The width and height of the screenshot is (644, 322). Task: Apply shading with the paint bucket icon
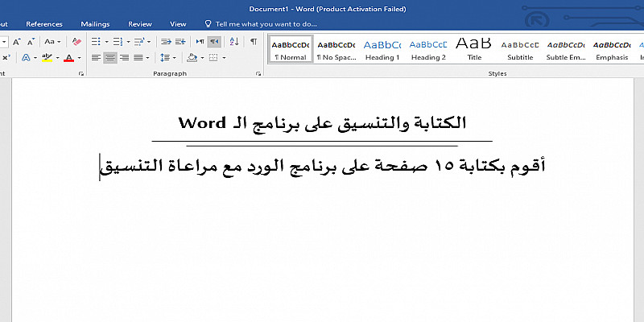pos(192,58)
